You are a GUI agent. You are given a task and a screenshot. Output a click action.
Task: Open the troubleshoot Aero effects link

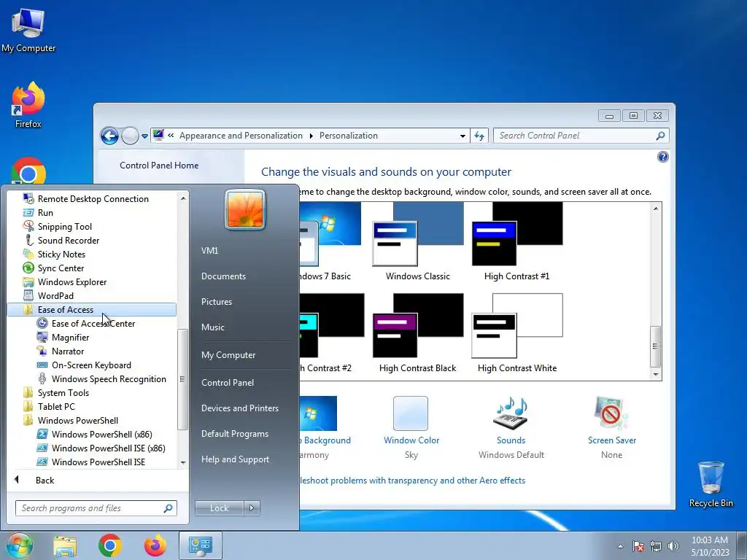(x=413, y=480)
